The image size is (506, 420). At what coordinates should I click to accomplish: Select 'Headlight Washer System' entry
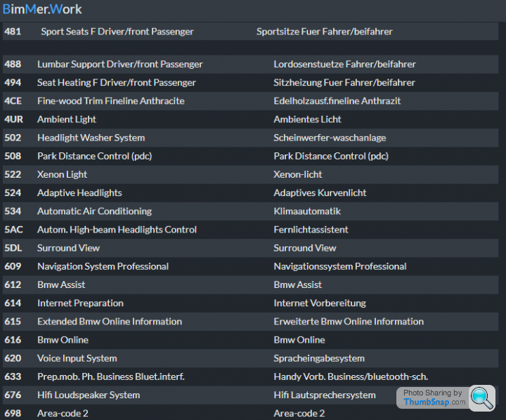(x=91, y=138)
